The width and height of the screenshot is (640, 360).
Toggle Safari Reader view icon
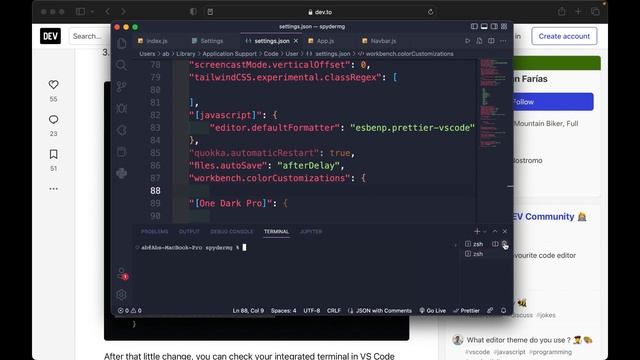(x=210, y=12)
